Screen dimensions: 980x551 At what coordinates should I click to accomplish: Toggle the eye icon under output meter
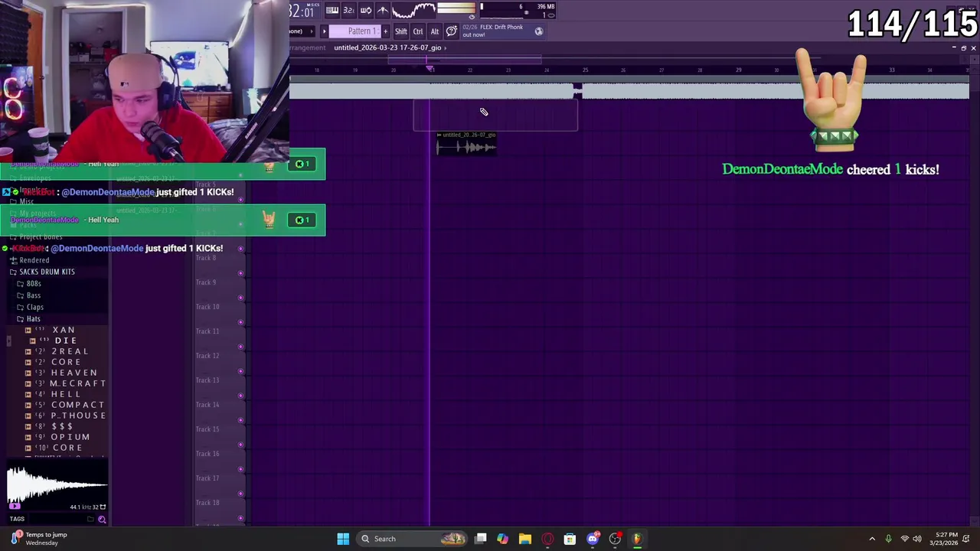[x=472, y=16]
